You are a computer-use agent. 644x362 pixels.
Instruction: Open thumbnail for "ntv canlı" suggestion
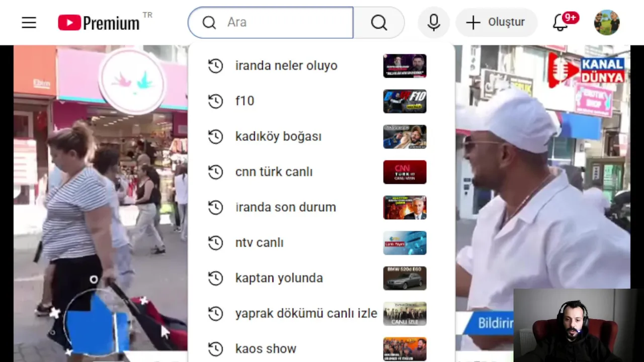405,243
